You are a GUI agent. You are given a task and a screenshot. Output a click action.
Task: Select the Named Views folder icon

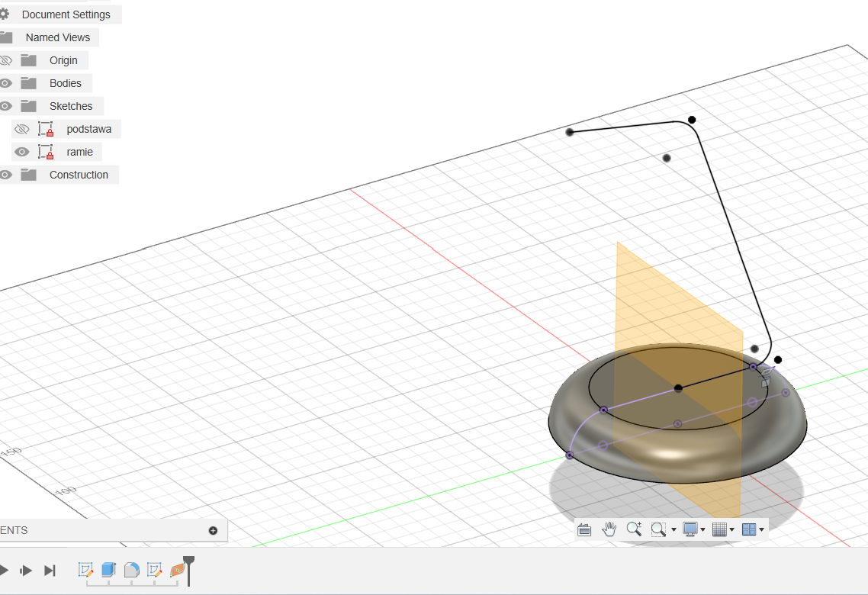pos(6,37)
